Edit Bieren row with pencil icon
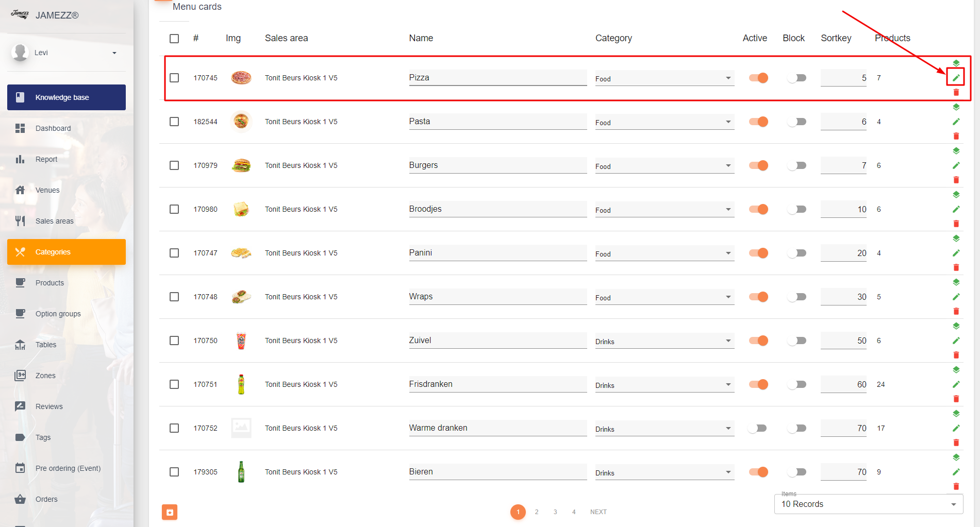 pyautogui.click(x=956, y=472)
